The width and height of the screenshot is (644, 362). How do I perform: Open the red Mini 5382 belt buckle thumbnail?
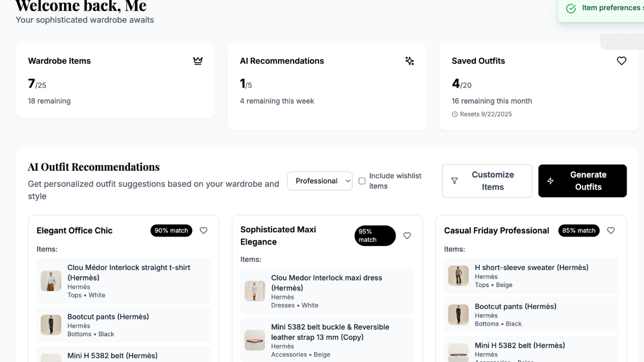255,340
